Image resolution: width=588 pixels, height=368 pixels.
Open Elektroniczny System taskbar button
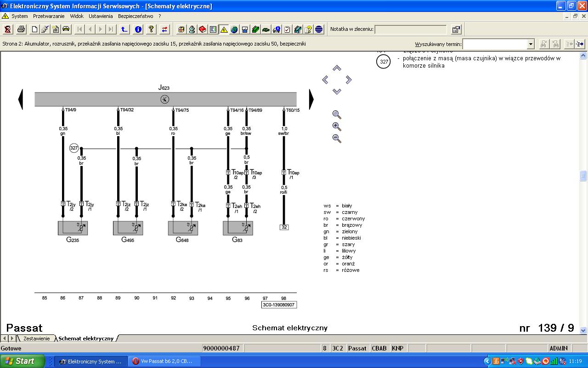pyautogui.click(x=90, y=361)
